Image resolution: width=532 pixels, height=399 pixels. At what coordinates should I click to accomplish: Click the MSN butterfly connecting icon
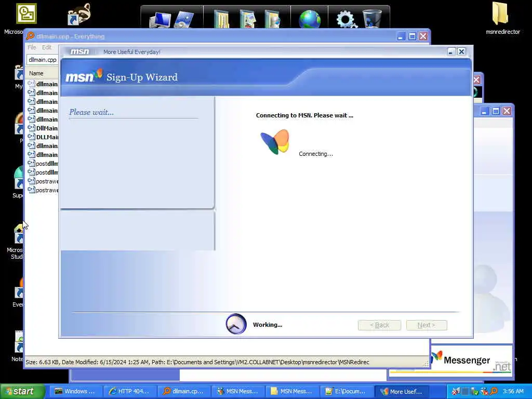tap(275, 142)
